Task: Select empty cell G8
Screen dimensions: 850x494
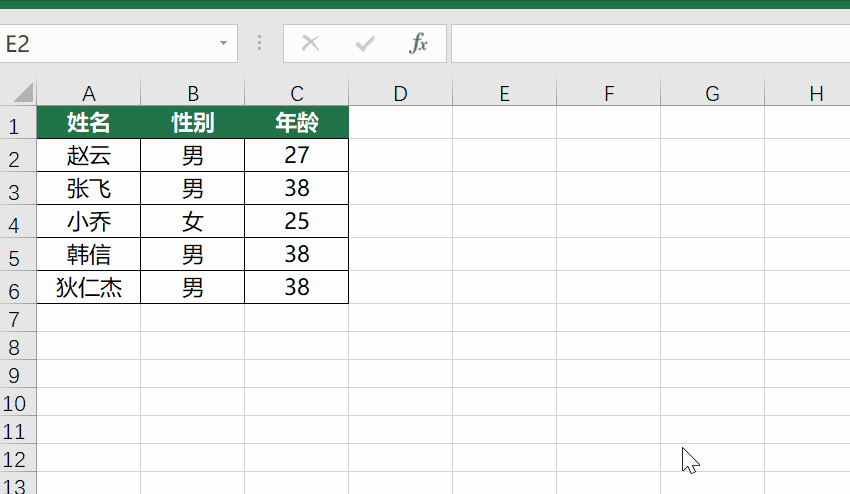Action: pos(713,347)
